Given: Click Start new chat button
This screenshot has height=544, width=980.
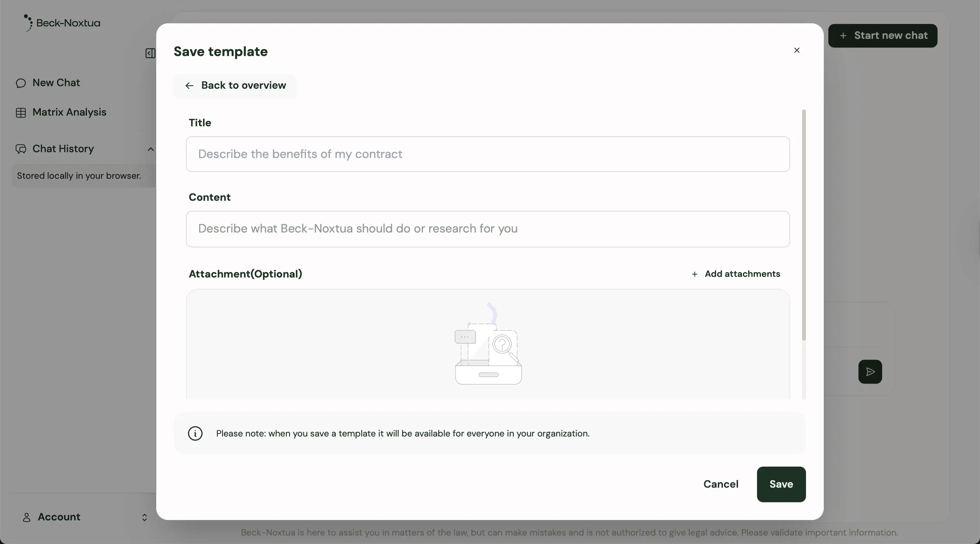Looking at the screenshot, I should click(882, 36).
